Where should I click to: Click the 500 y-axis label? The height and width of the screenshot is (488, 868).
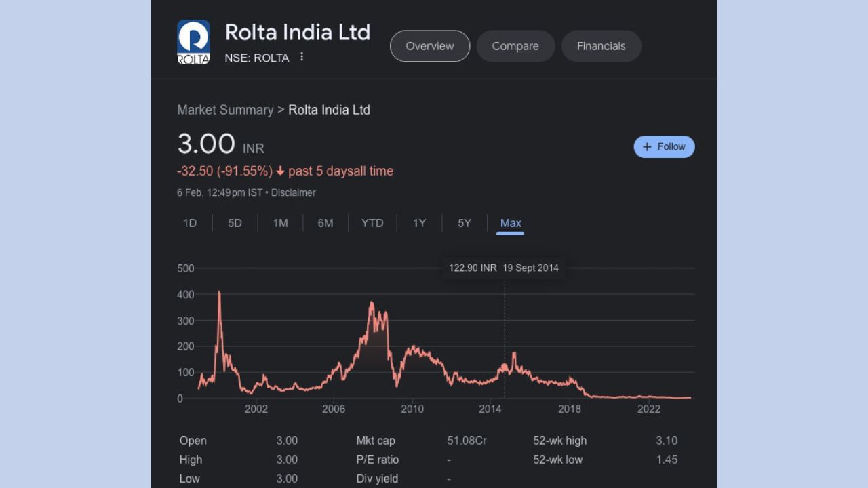point(186,268)
